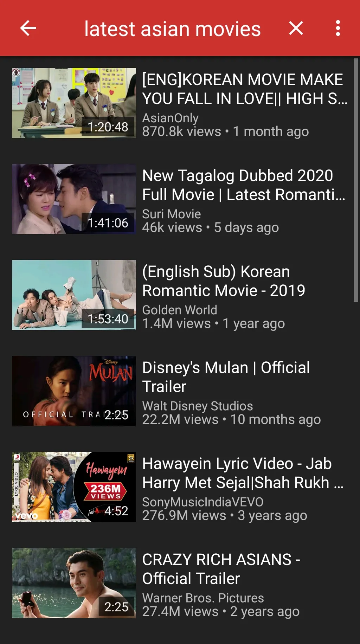Tap '27.4M views • 2 years ago' text
This screenshot has width=360, height=644.
coord(221,612)
